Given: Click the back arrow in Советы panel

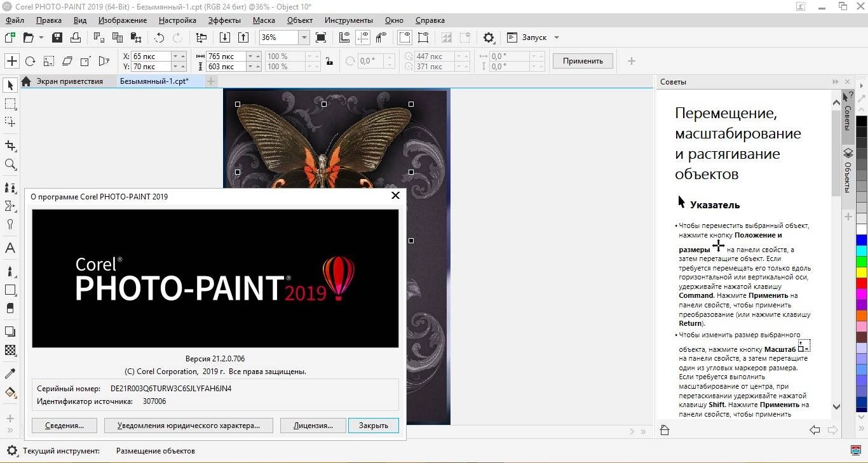Looking at the screenshot, I should click(815, 431).
